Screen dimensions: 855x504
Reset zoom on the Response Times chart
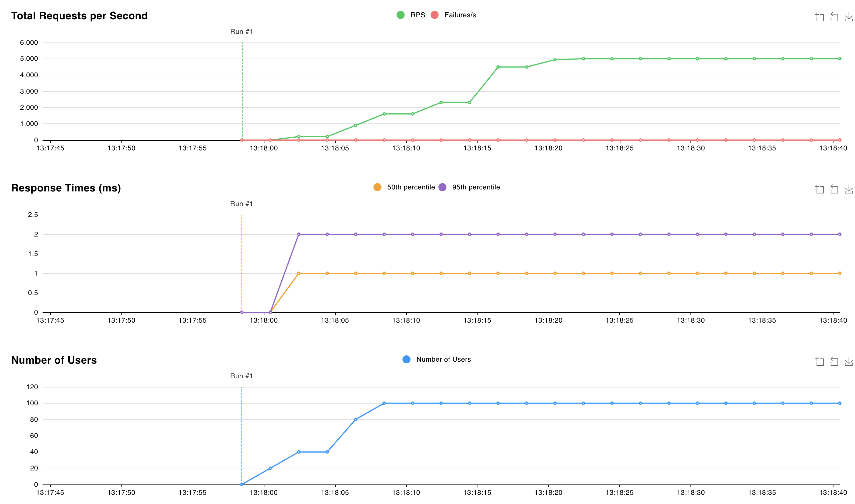tap(834, 189)
